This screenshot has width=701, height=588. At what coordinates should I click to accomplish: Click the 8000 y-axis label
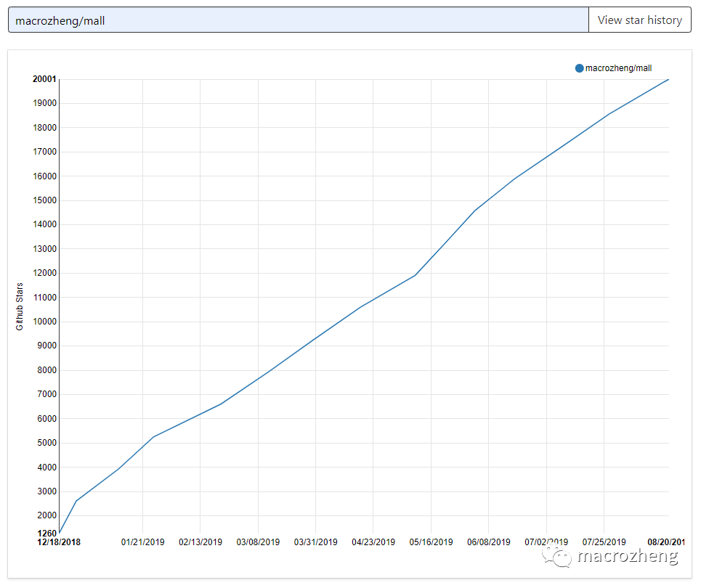point(46,370)
